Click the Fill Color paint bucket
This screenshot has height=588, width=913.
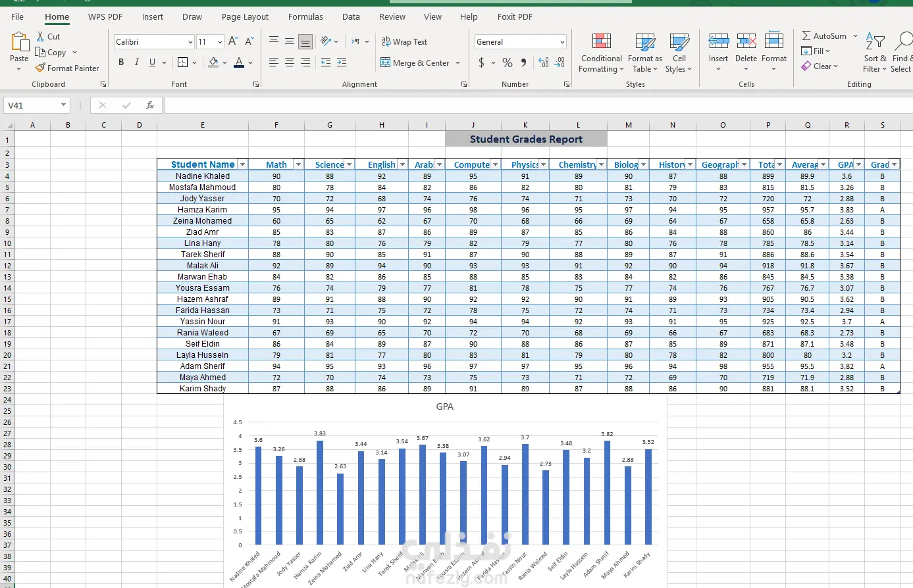[213, 62]
